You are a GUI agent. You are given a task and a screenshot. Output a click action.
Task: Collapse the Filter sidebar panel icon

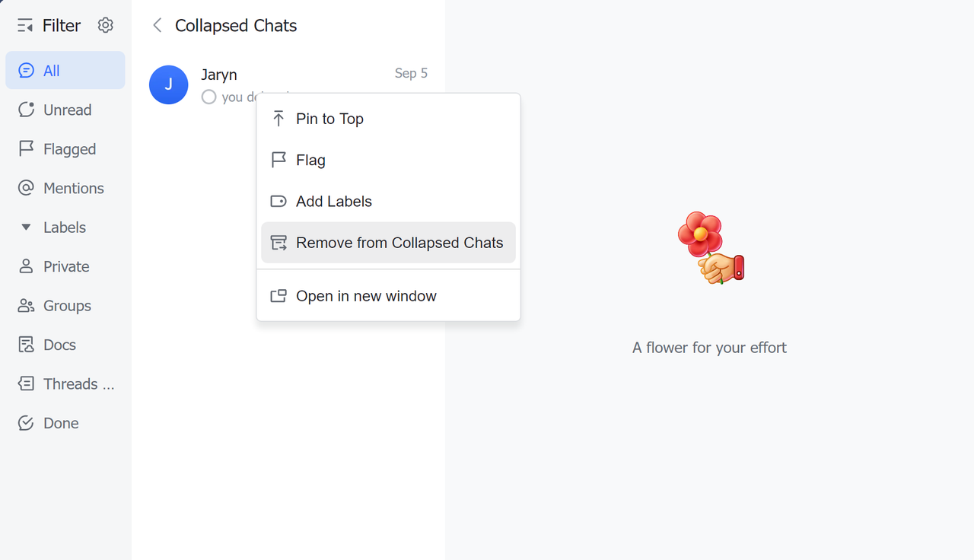click(25, 26)
